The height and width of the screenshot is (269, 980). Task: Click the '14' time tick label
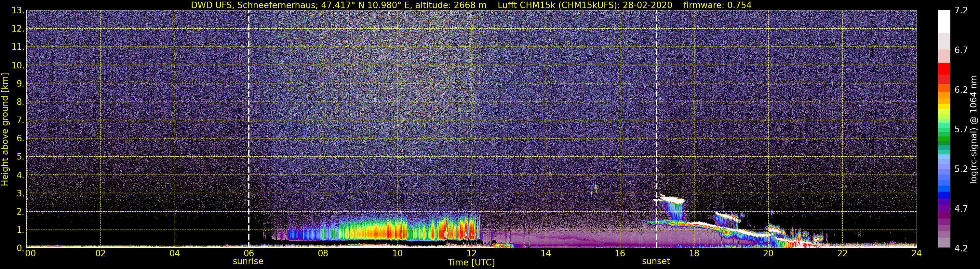pyautogui.click(x=545, y=253)
